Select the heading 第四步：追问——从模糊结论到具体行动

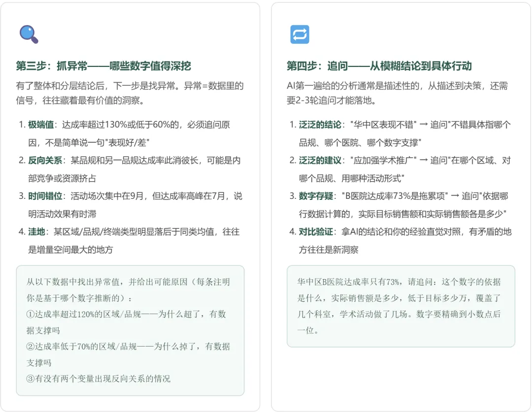coord(378,65)
